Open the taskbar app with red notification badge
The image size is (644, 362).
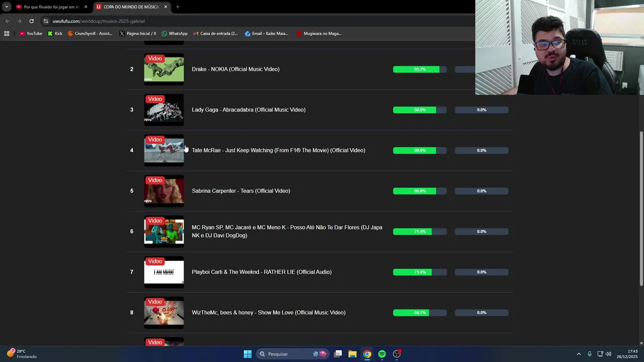click(397, 354)
